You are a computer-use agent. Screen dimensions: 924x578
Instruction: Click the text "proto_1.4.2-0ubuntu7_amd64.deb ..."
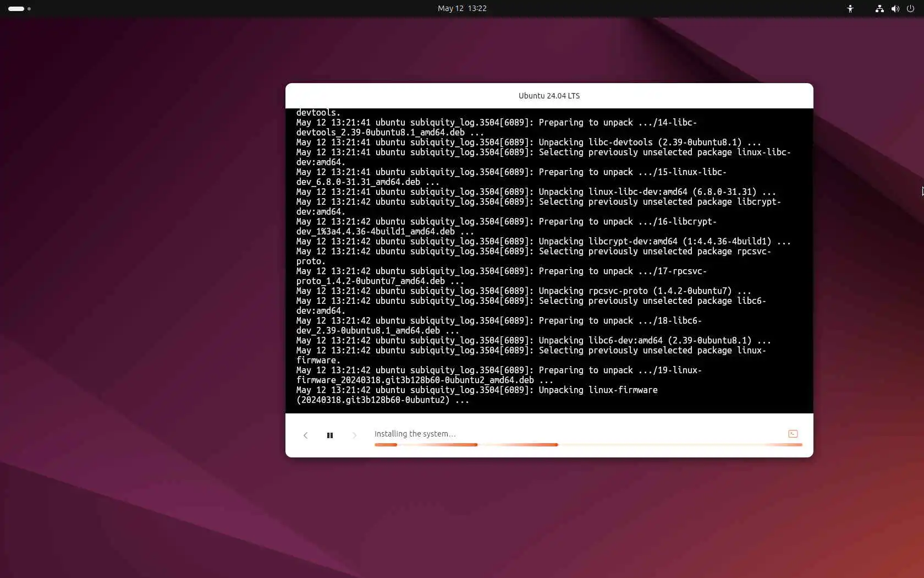[380, 281]
